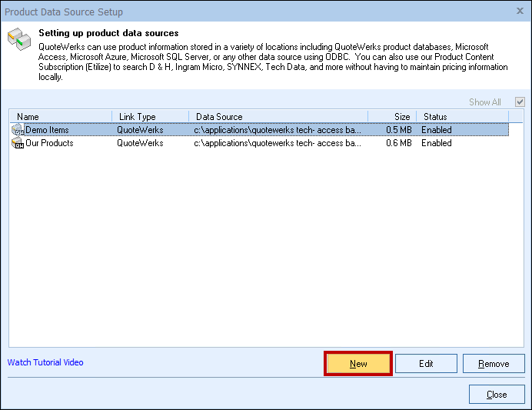Viewport: 532px width, 410px height.
Task: Click the 0.6 MB size cell
Action: tap(399, 143)
